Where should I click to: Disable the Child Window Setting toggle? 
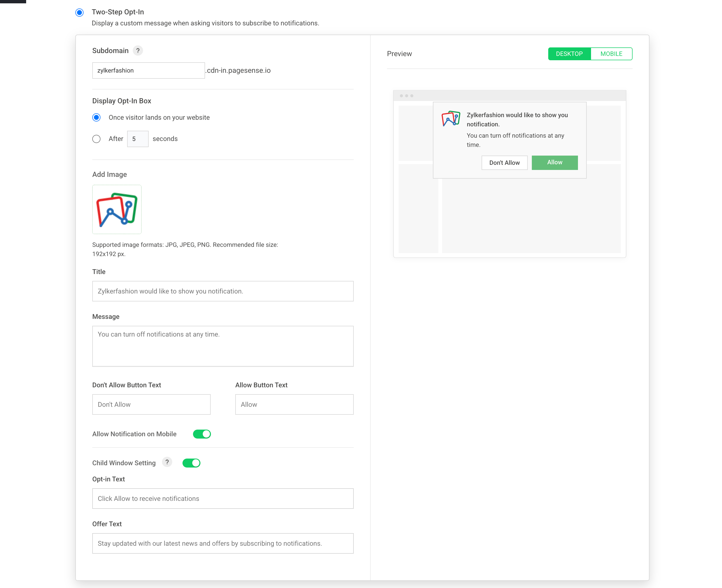191,463
